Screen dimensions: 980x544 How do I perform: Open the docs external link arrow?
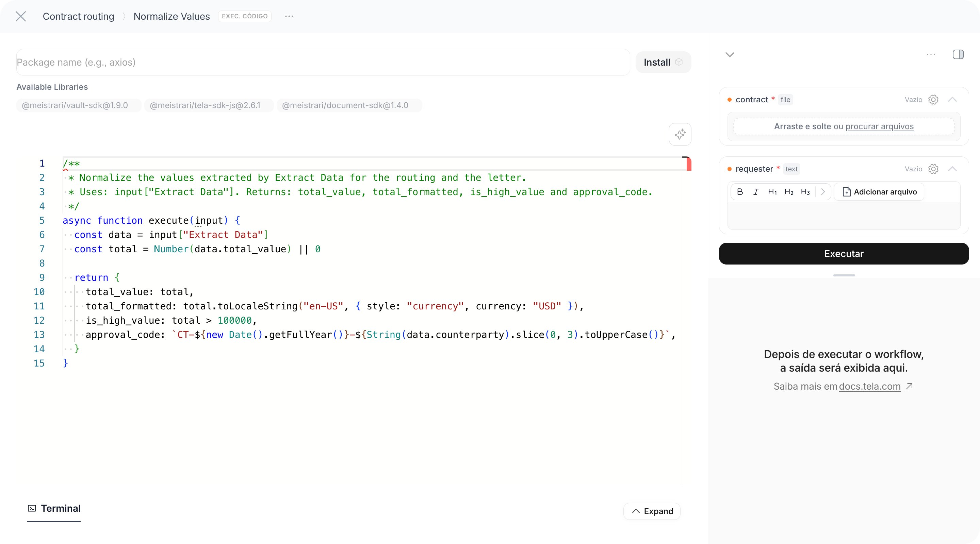[x=909, y=386]
